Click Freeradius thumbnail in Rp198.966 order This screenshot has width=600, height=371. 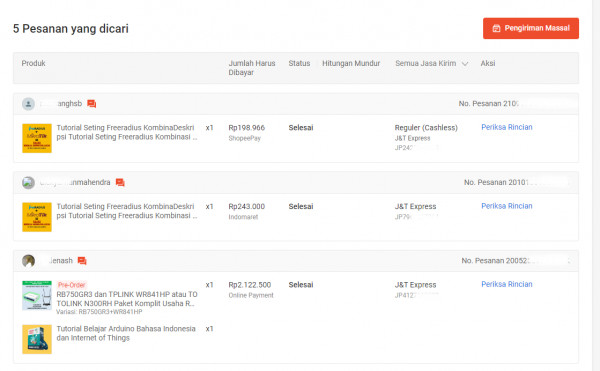click(x=37, y=138)
